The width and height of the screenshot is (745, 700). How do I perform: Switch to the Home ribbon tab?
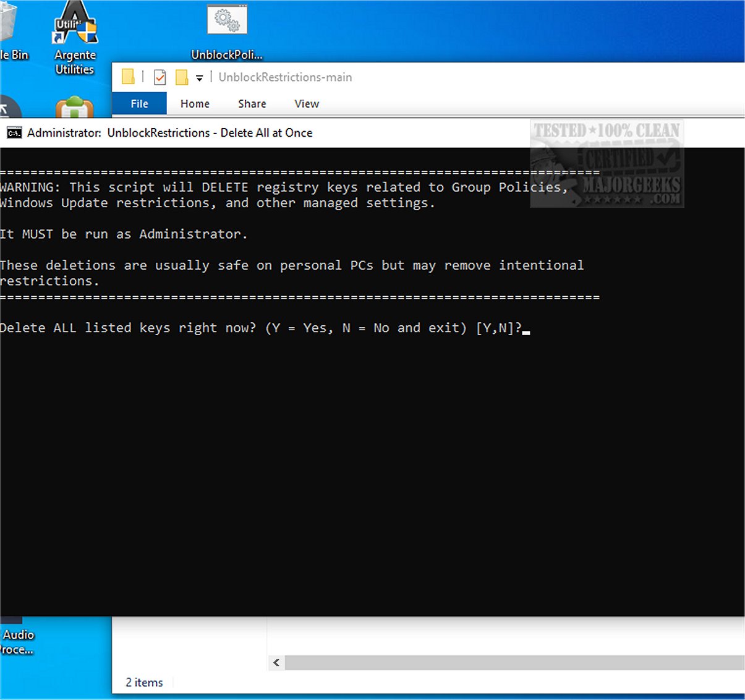click(x=195, y=104)
